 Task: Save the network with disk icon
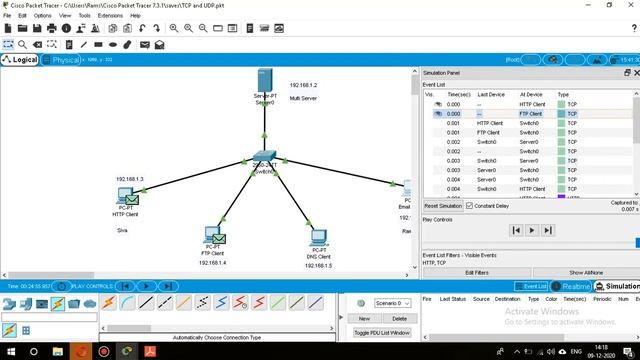pos(37,28)
